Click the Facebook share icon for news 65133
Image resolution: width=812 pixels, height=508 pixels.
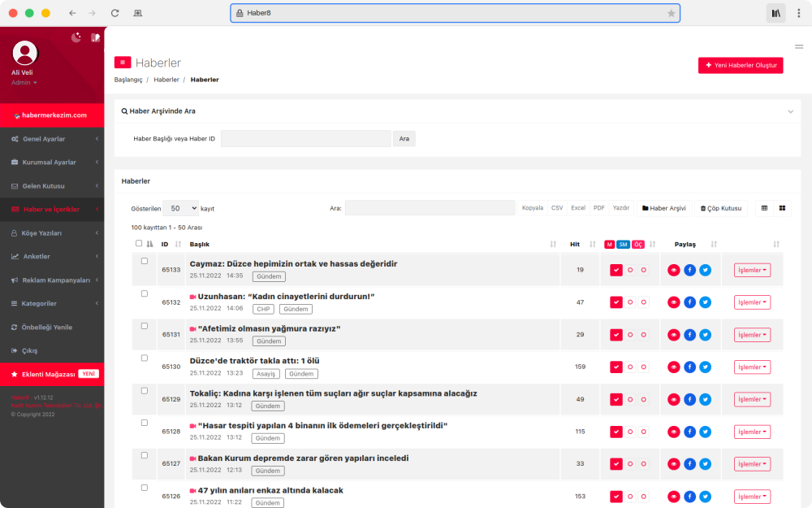[689, 270]
